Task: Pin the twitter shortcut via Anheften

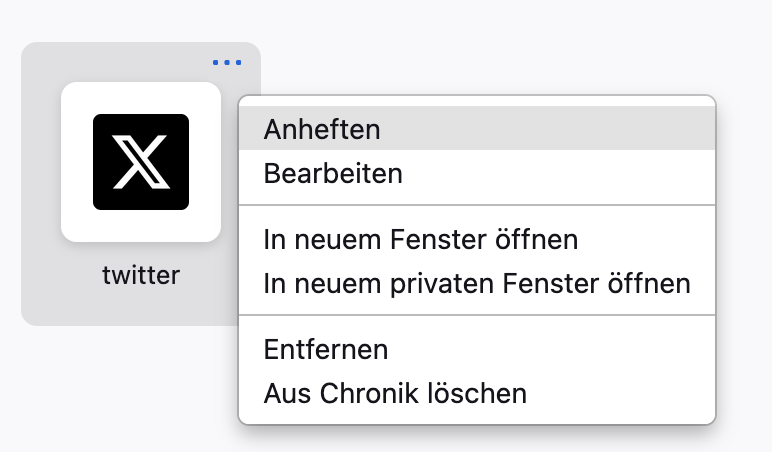Action: (x=322, y=129)
